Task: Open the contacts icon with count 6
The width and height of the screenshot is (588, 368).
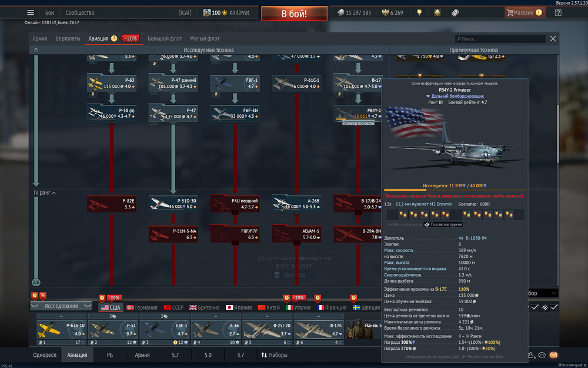Action: (x=532, y=355)
